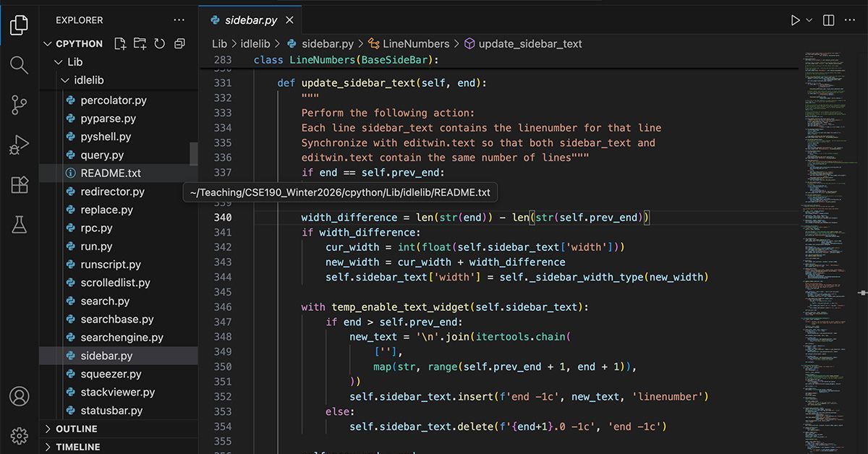The height and width of the screenshot is (454, 868).
Task: Run the Python file with play button
Action: click(795, 20)
